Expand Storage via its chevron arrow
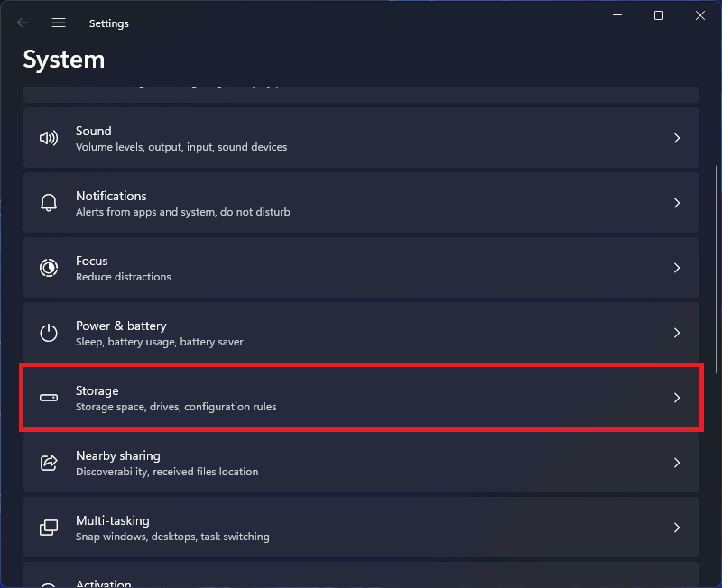The width and height of the screenshot is (722, 588). 676,398
